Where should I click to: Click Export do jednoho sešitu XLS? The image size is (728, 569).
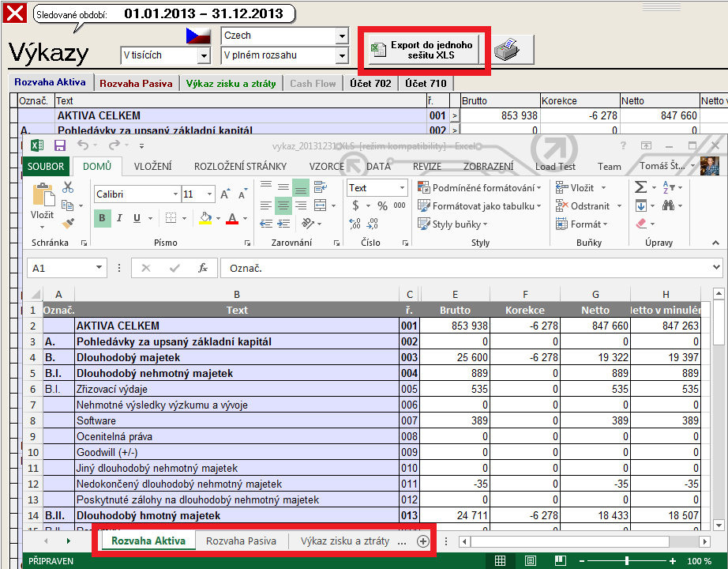pos(423,50)
